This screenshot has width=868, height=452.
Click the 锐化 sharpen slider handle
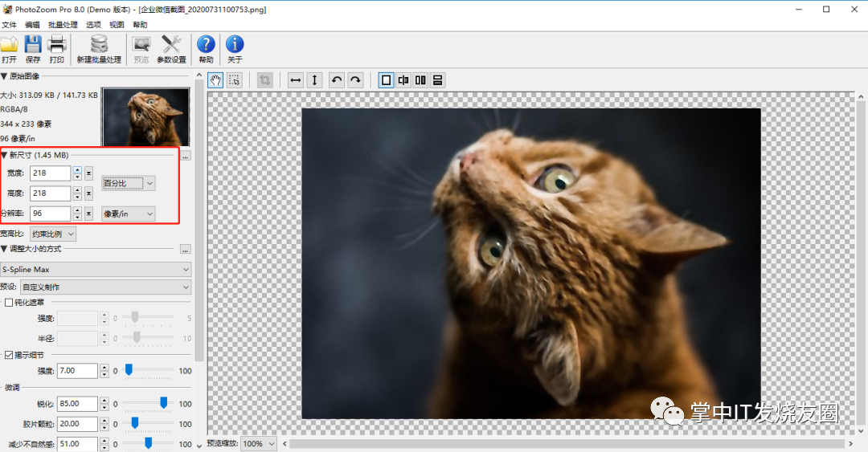[164, 403]
